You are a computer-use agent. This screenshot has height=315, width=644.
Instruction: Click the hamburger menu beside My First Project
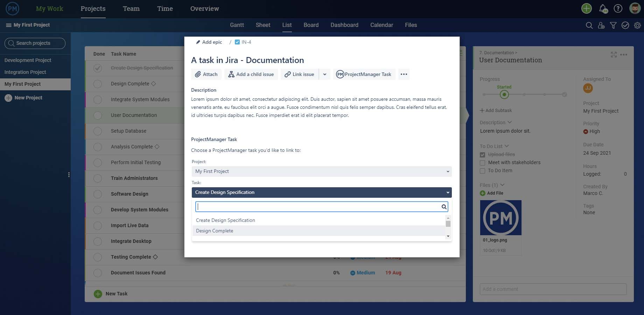[8, 25]
